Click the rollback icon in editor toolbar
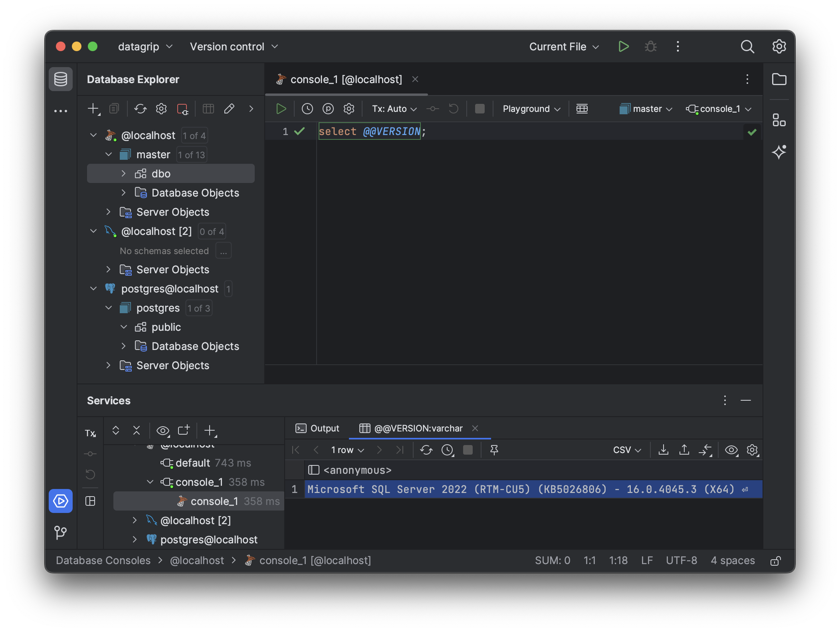 click(454, 109)
